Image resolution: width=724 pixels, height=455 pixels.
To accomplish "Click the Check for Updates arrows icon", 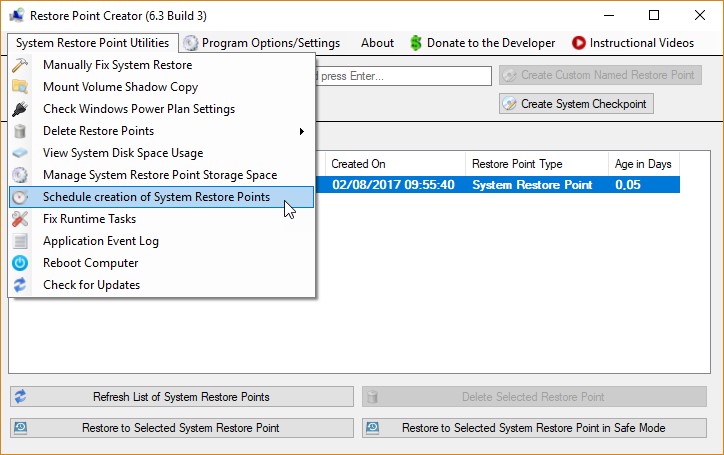I will click(20, 285).
